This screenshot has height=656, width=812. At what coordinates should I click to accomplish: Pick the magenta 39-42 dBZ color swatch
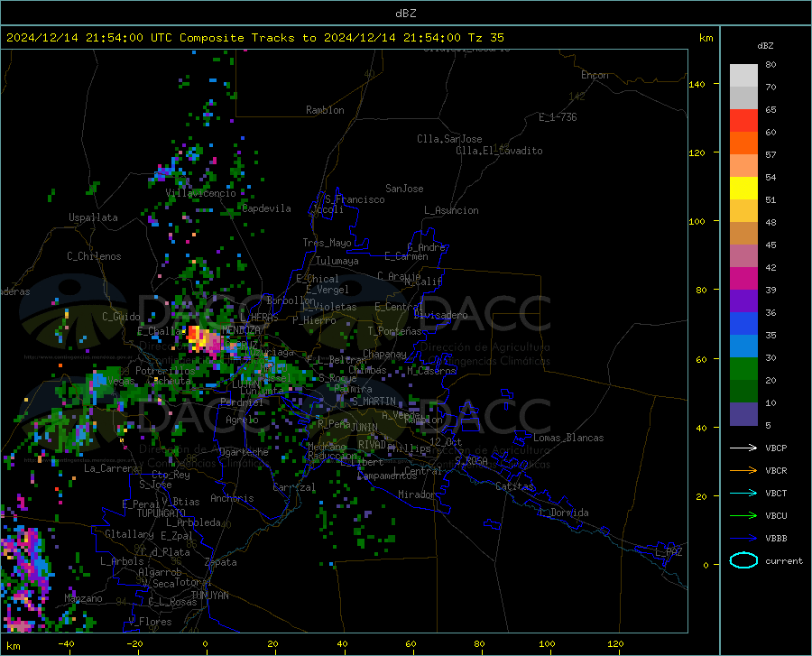[743, 279]
